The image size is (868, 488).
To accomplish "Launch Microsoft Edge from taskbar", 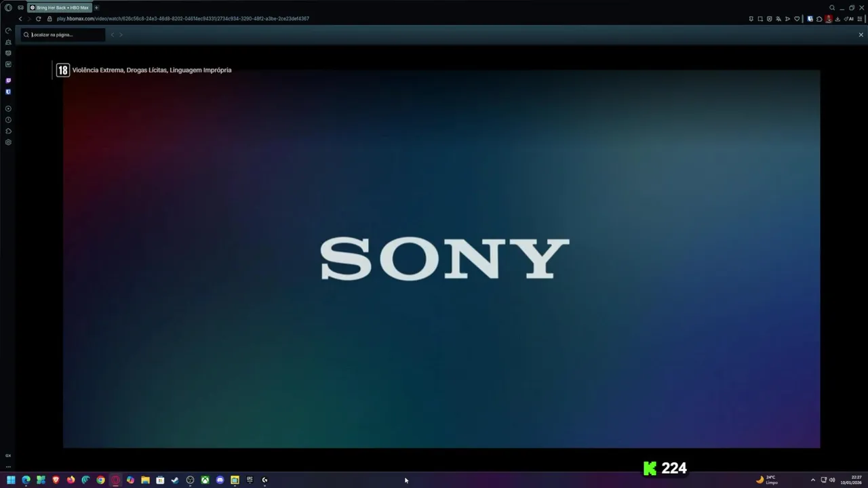I will 26,480.
